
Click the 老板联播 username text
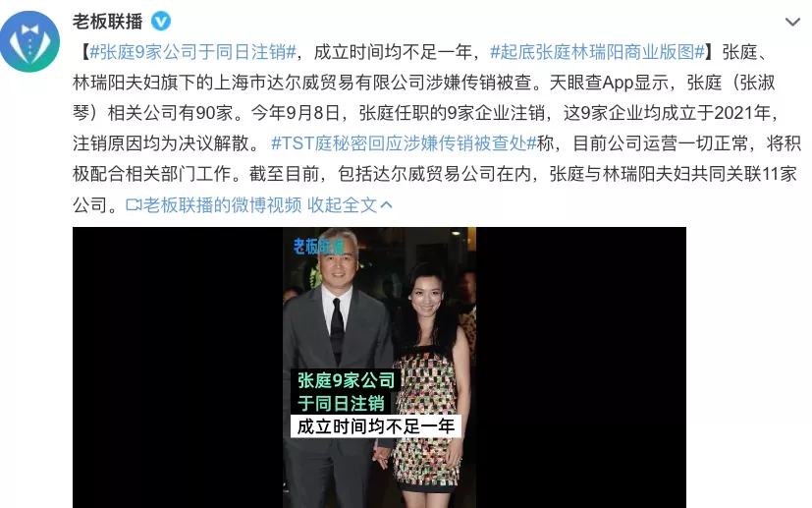tap(108, 22)
